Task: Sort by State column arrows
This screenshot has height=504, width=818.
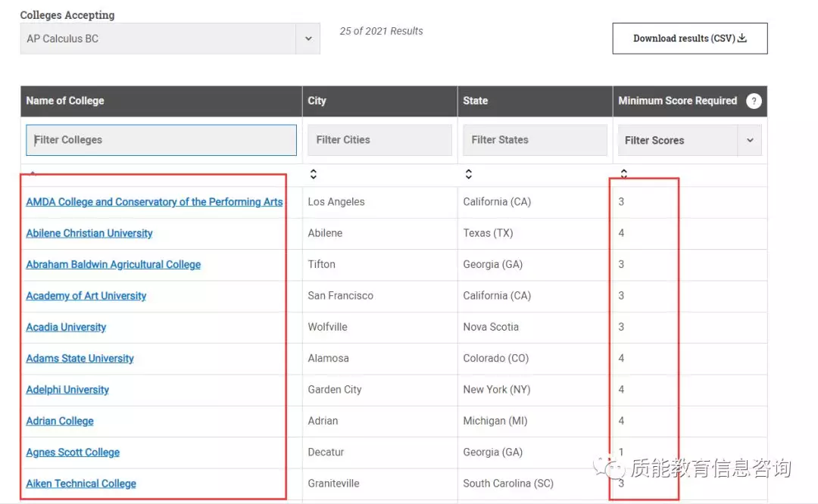Action: [x=469, y=174]
